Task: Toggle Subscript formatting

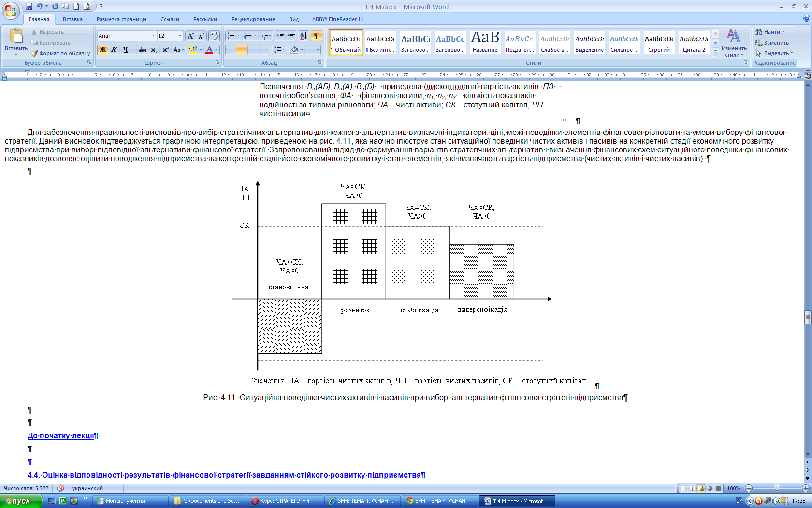Action: tap(154, 50)
